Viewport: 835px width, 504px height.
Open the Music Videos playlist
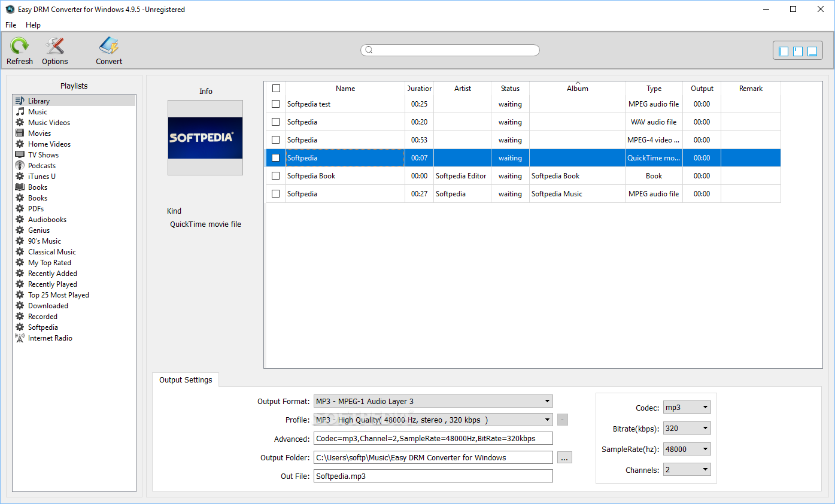(49, 123)
